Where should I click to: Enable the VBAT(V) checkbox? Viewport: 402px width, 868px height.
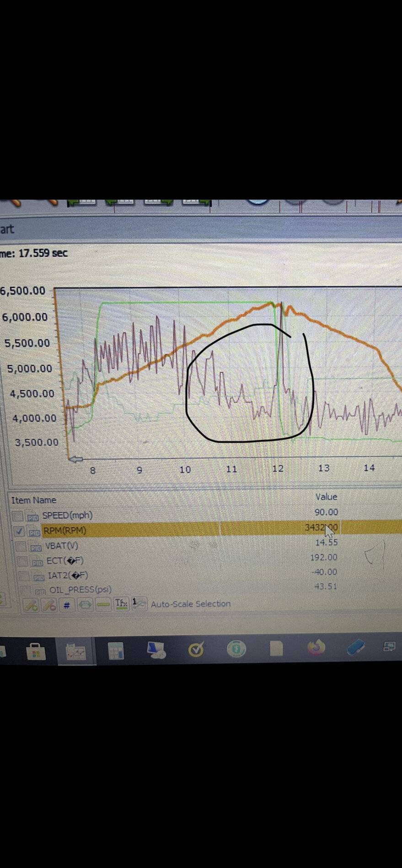21,546
